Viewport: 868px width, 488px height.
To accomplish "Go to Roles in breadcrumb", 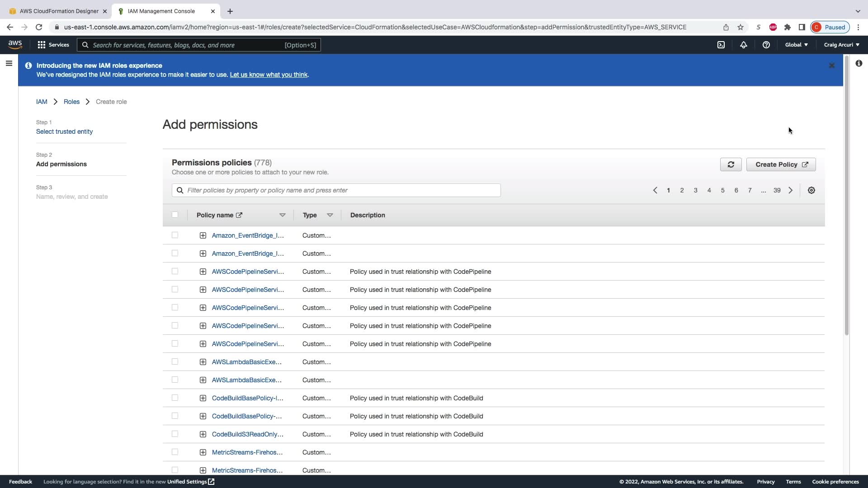I will 71,102.
